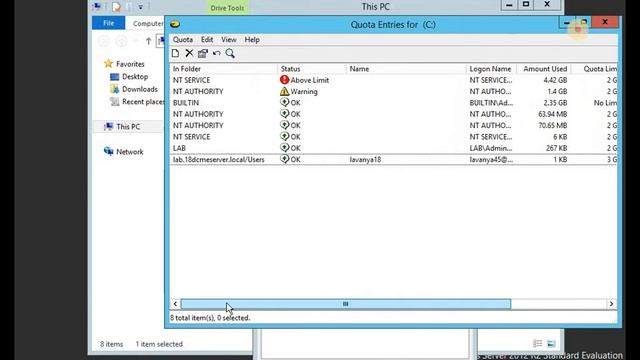
Task: Sort by the Name column header
Action: [x=406, y=69]
